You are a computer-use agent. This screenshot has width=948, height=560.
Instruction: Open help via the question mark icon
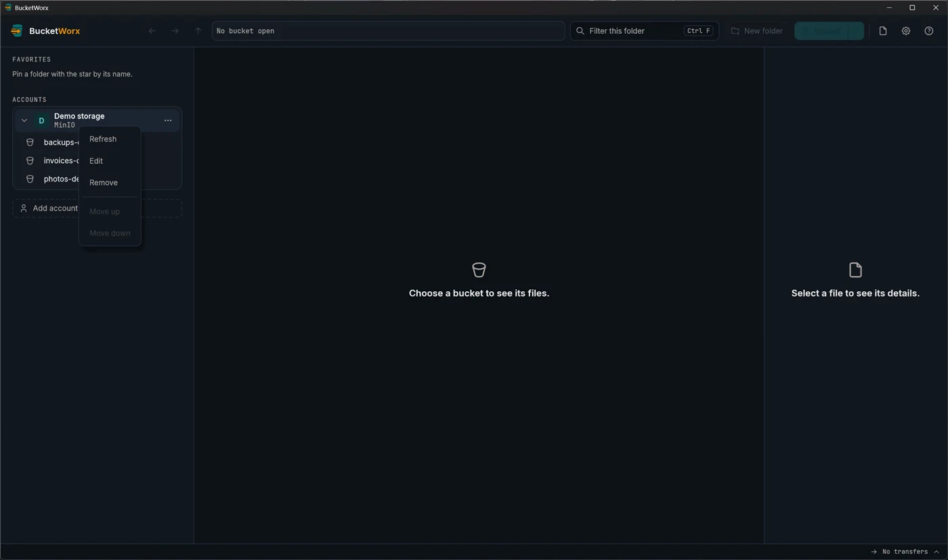929,31
